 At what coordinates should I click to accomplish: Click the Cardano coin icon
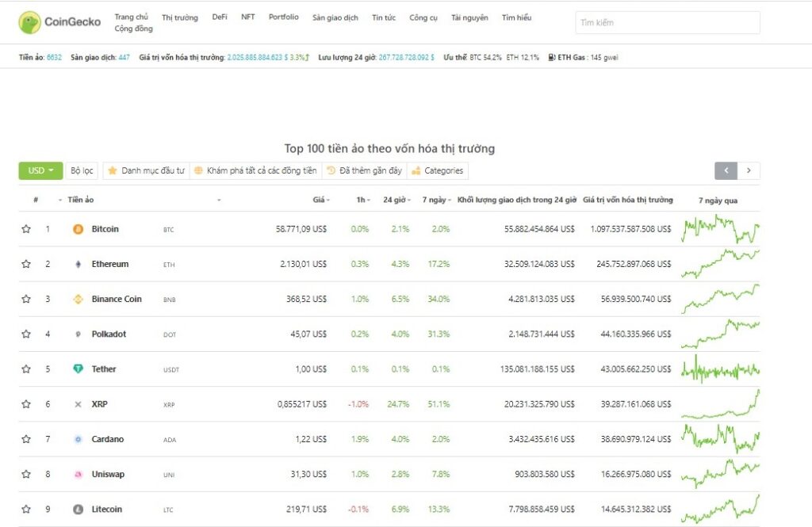(79, 440)
